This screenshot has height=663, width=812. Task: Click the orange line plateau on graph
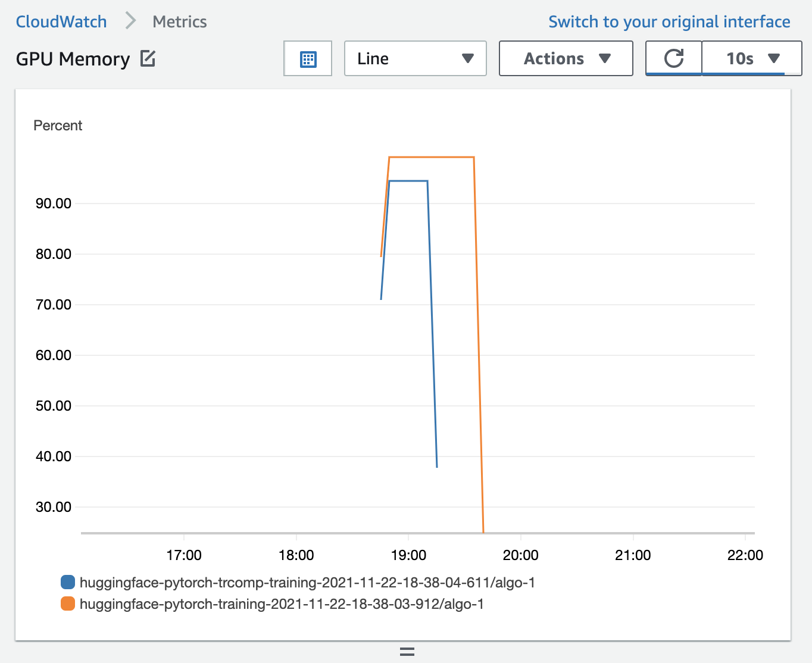click(432, 157)
